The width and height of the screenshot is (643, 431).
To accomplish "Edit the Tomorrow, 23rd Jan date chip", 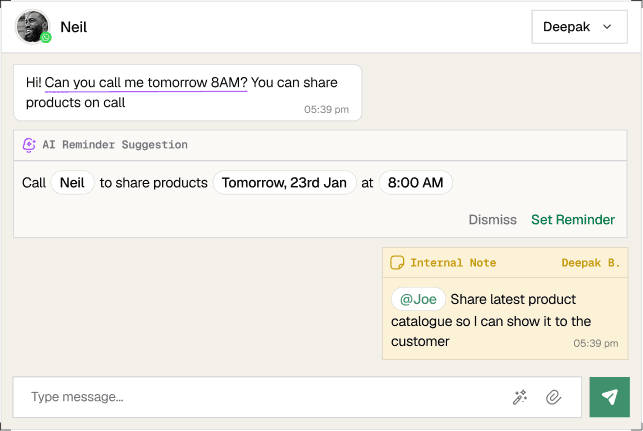I will click(284, 183).
